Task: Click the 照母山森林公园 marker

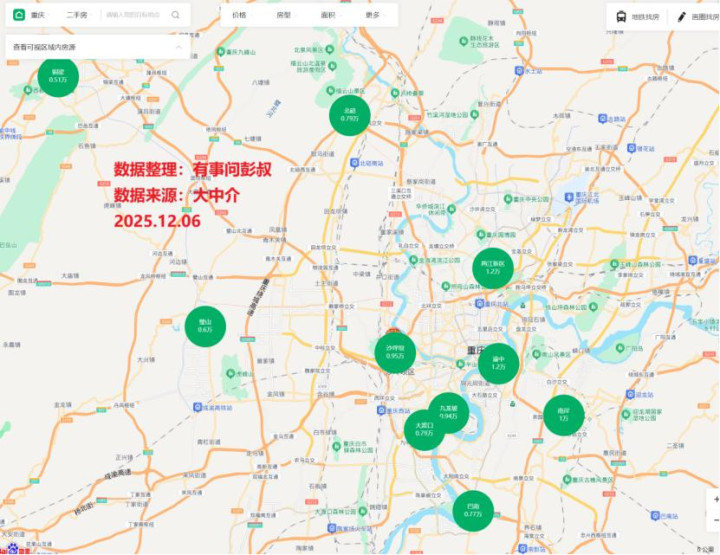Action: pos(445,286)
